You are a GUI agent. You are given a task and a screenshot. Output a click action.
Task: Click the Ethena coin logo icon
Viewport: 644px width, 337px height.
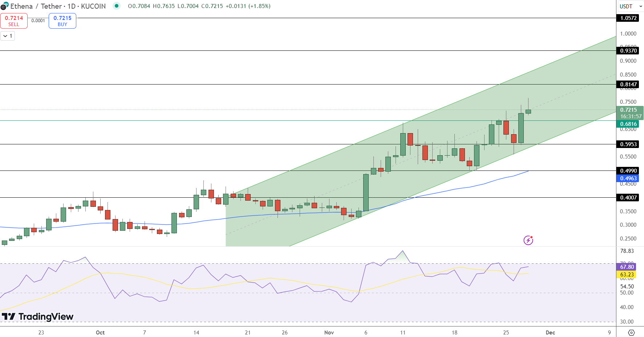pos(4,6)
